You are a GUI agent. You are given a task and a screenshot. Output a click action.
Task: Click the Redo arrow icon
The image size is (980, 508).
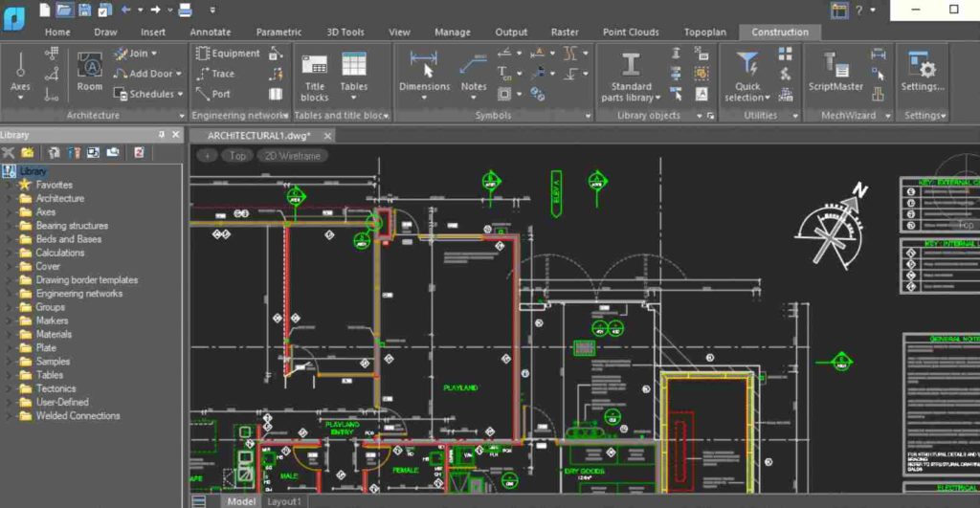pyautogui.click(x=155, y=10)
